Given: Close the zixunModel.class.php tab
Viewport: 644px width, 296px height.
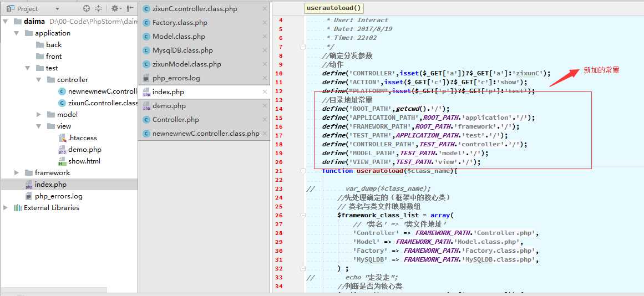Looking at the screenshot, I should (x=265, y=64).
